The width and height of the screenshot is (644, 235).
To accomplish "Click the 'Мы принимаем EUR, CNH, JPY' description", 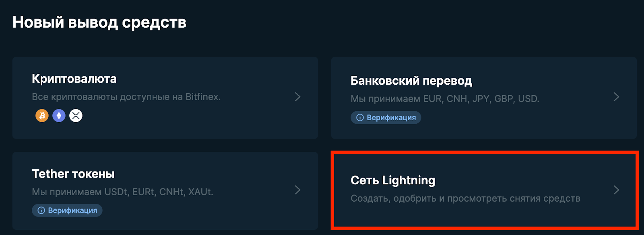I will pyautogui.click(x=445, y=99).
